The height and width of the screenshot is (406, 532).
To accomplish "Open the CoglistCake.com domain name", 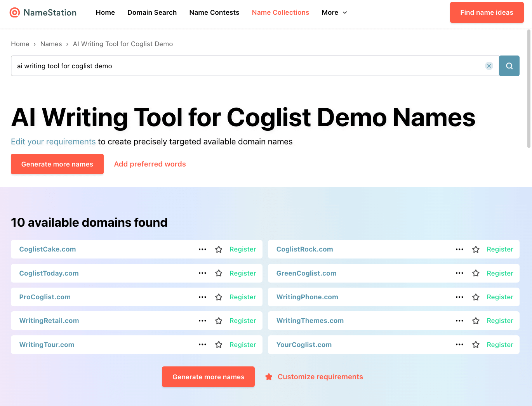I will (47, 249).
